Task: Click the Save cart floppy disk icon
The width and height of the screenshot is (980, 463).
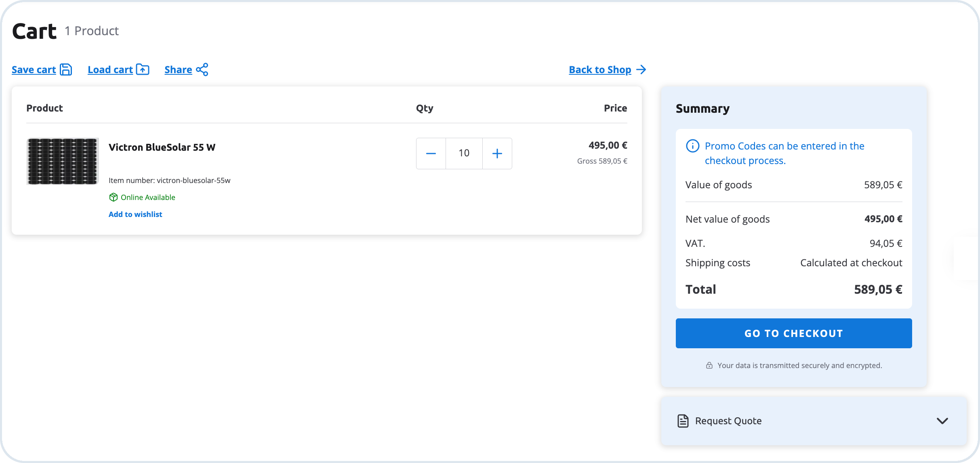Action: click(66, 69)
